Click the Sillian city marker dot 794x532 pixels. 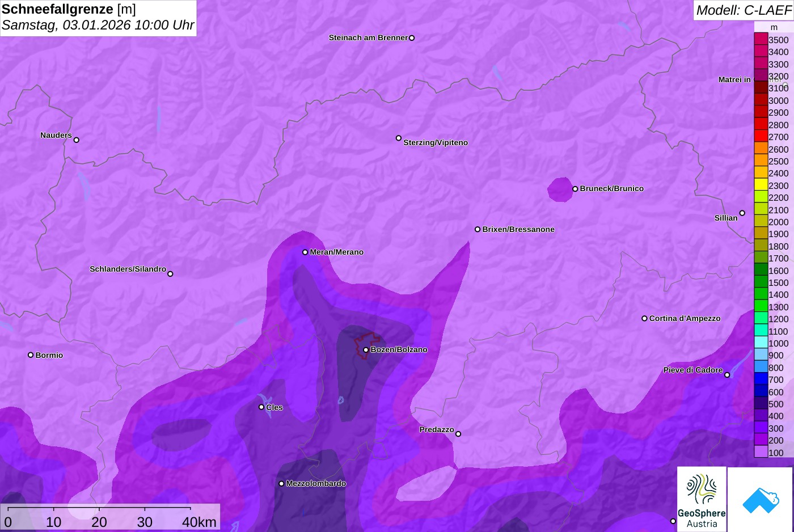click(742, 213)
